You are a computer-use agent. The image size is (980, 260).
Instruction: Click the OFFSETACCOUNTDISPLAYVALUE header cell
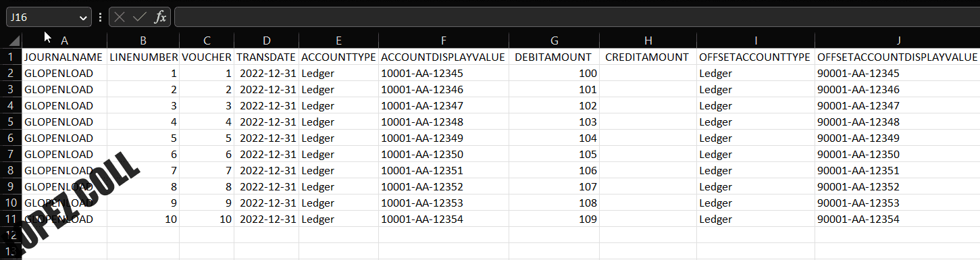pos(898,57)
